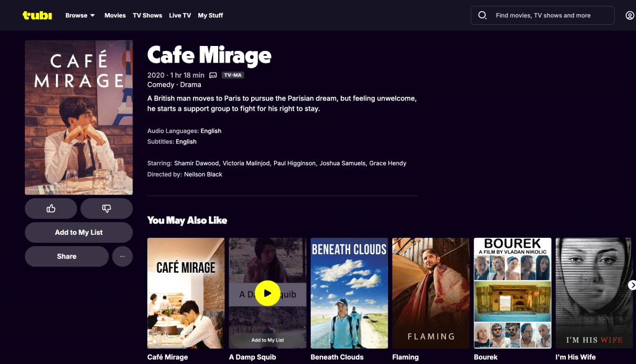
Task: Open the TV Shows section
Action: point(147,16)
